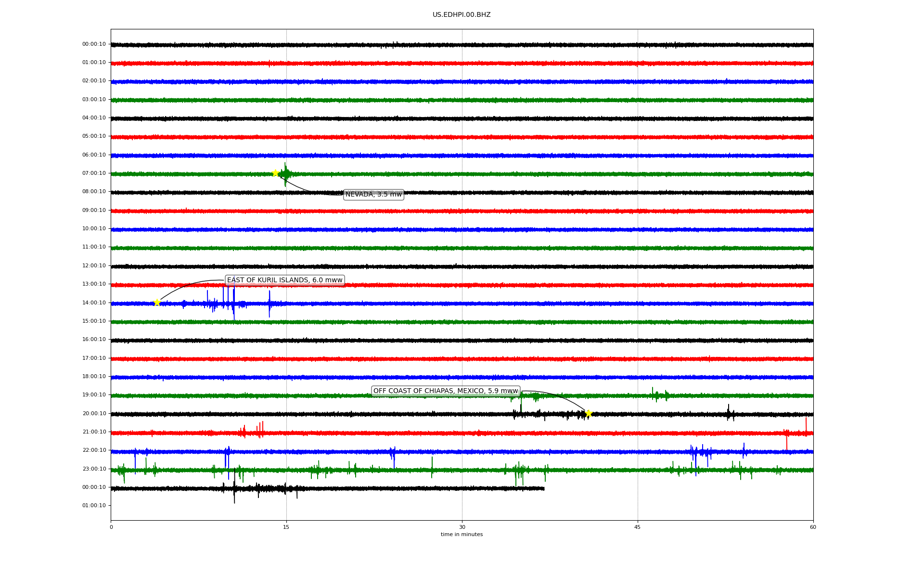Click the 'time in minutes' axis label
Screen dimensions: 924x578
click(462, 535)
